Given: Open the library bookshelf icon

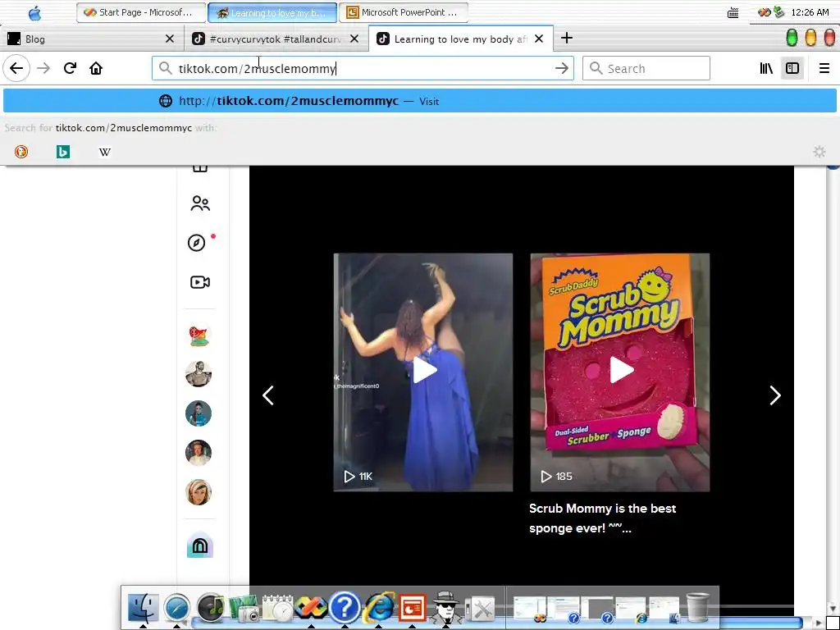Looking at the screenshot, I should (766, 68).
